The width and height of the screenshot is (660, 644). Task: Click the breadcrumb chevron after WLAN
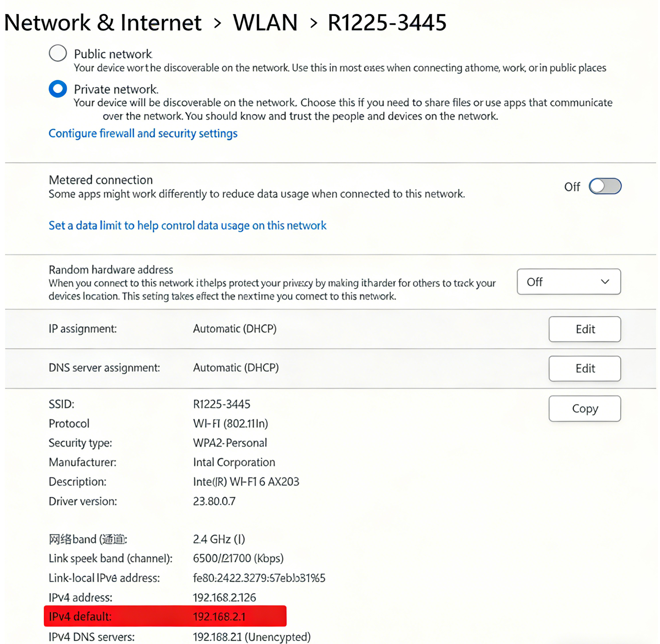click(314, 23)
